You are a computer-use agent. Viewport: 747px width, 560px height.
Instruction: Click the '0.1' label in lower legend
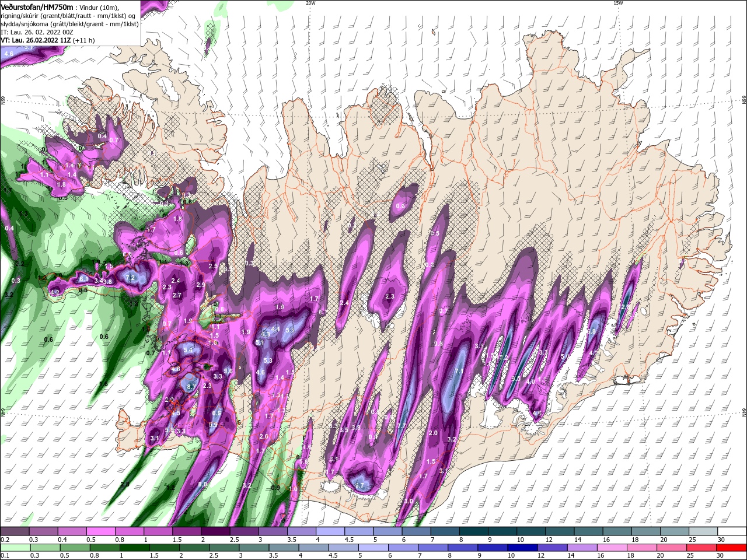(x=5, y=556)
